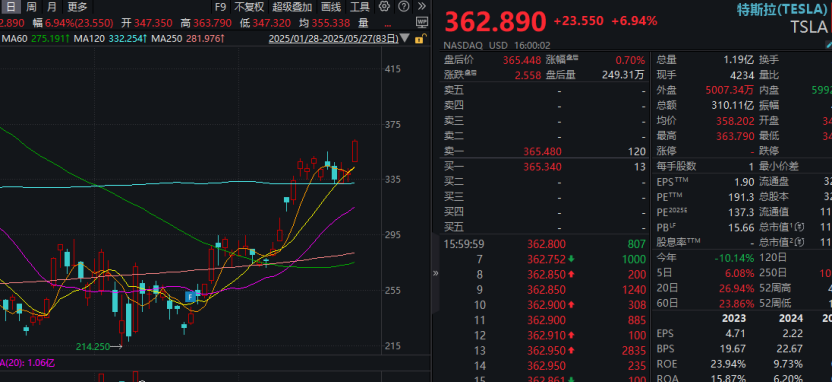
Task: Switch to daily 日 period tab
Action: coord(12,7)
